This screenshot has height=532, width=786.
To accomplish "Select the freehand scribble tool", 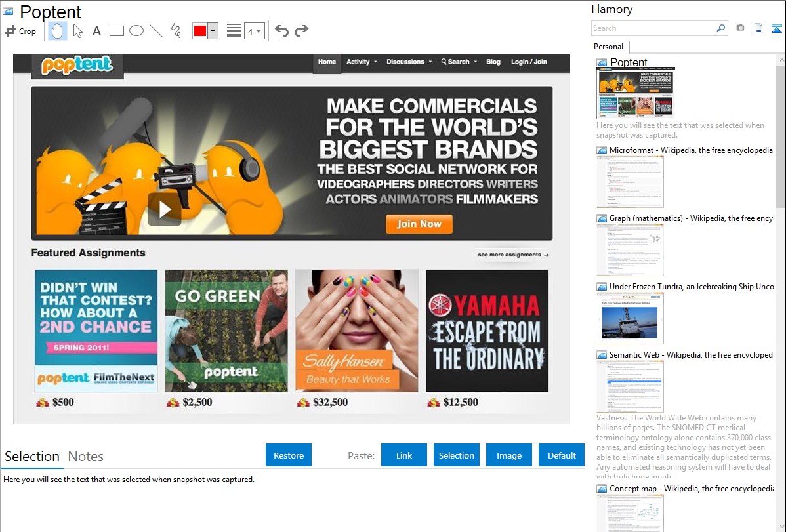I will 176,31.
